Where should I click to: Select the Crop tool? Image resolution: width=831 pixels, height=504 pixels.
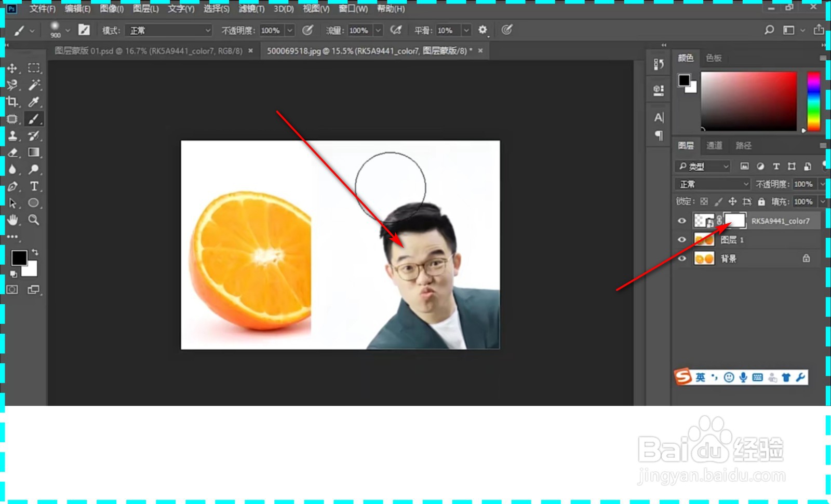point(12,102)
